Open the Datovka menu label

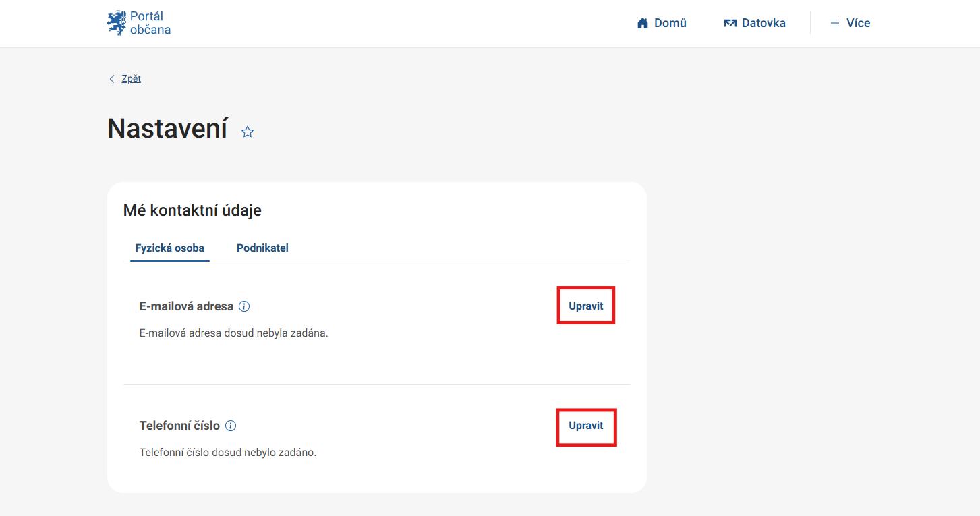763,23
